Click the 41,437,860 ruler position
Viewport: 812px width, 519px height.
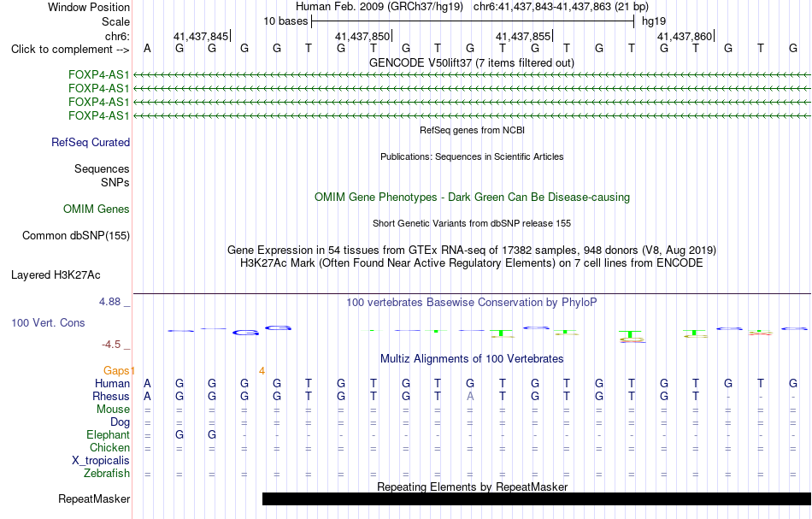tap(685, 36)
